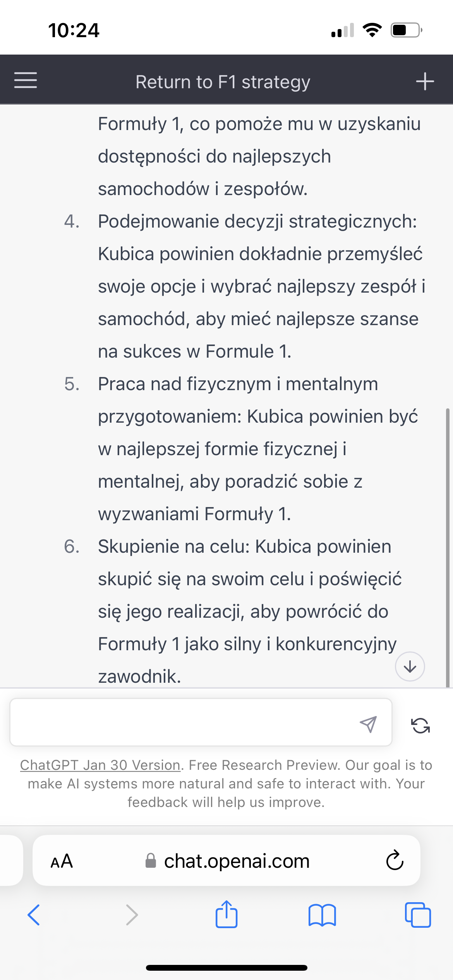Reload the page in Safari address bar
The height and width of the screenshot is (980, 453).
click(x=395, y=860)
